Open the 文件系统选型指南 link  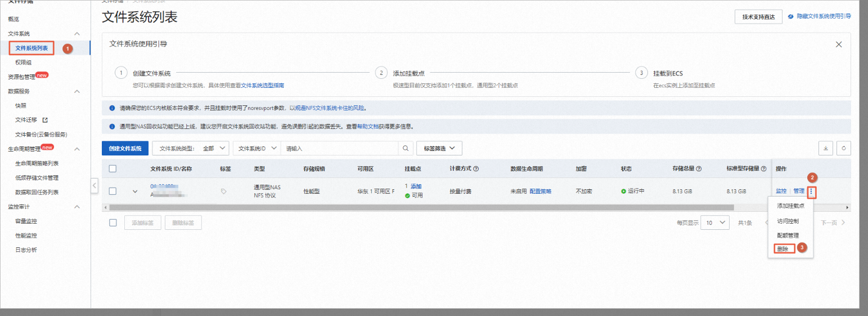pos(262,86)
